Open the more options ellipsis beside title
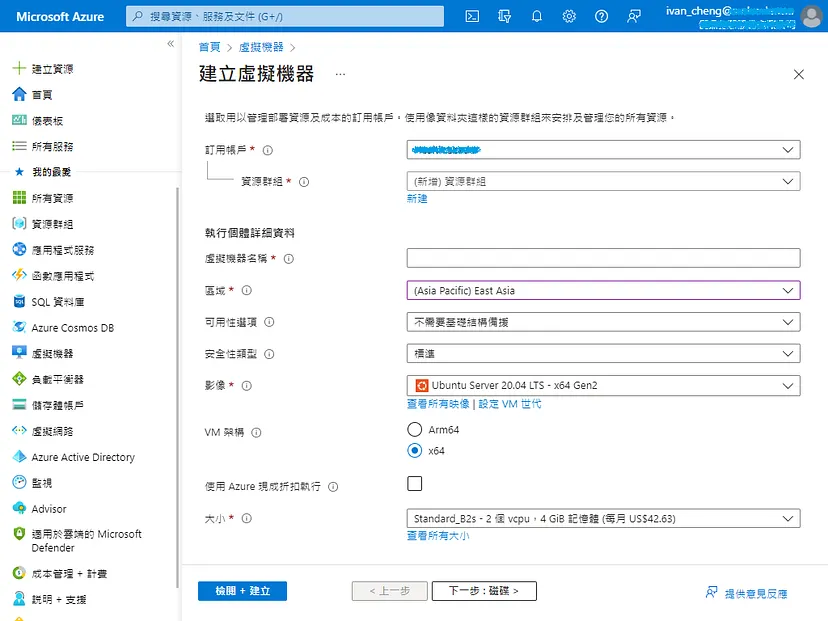Image resolution: width=828 pixels, height=621 pixels. tap(340, 74)
